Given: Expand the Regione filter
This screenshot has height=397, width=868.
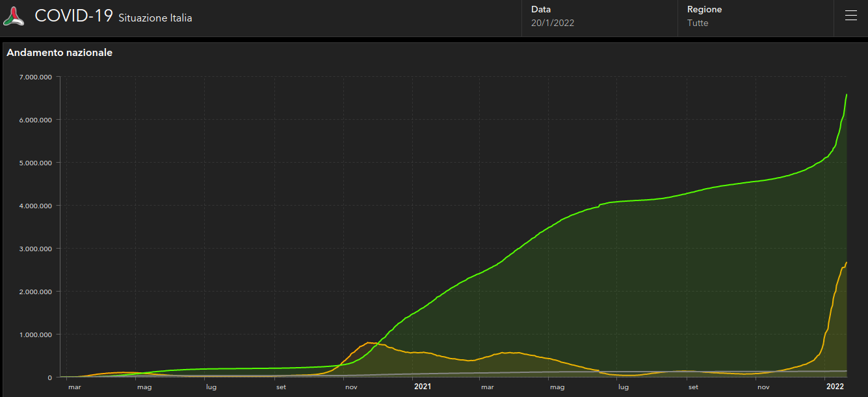Looking at the screenshot, I should [756, 17].
